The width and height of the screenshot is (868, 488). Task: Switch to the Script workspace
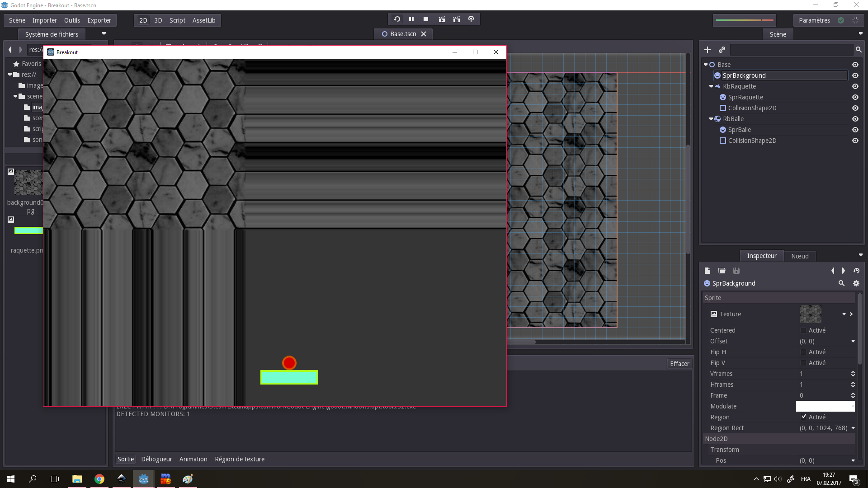click(x=177, y=20)
